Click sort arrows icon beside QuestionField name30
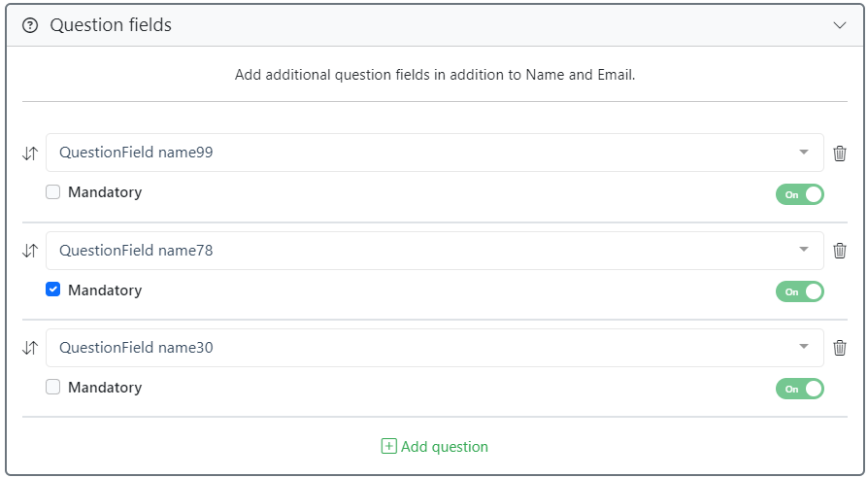 [x=30, y=348]
